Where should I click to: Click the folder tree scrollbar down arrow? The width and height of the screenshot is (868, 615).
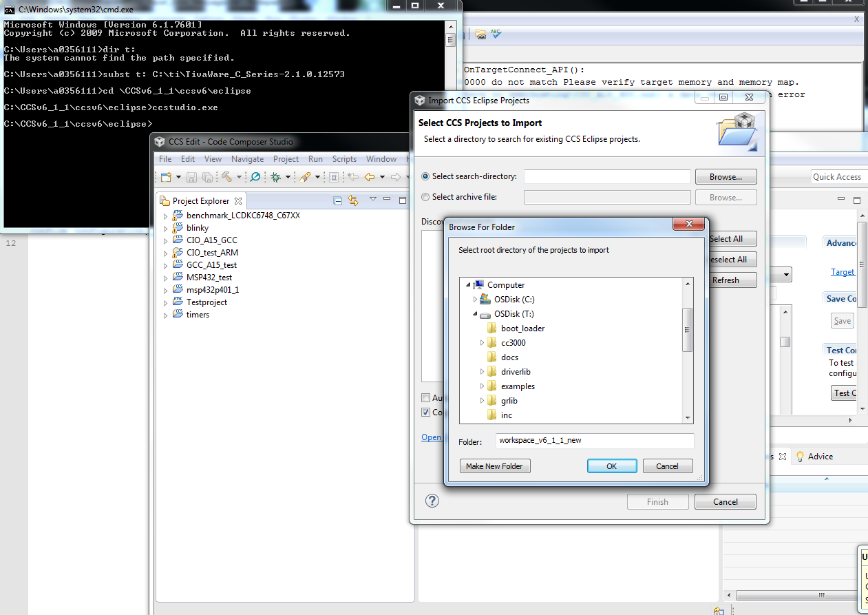687,418
